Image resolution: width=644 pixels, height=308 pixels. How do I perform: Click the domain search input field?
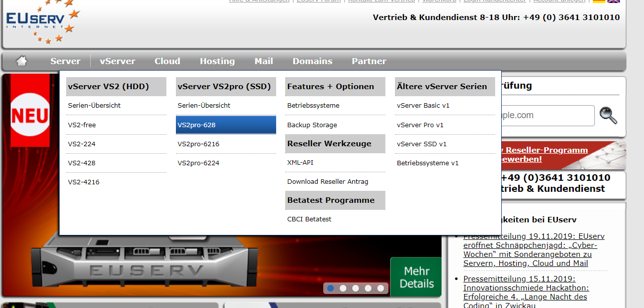(547, 115)
